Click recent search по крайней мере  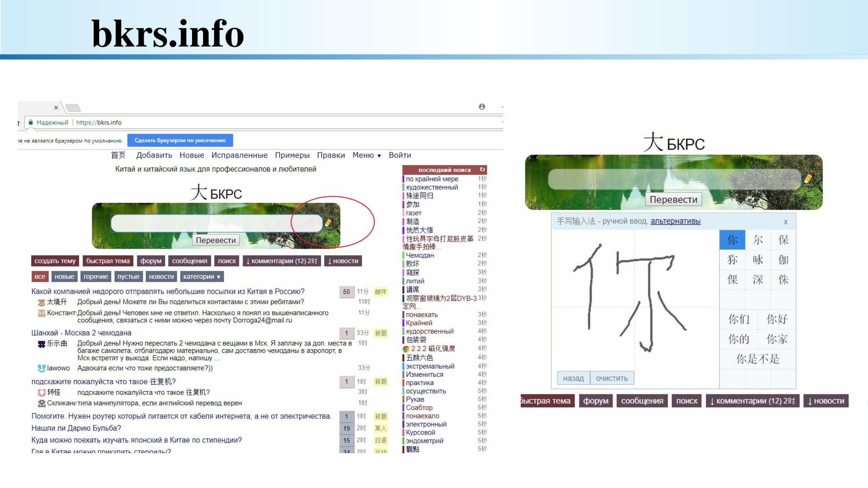(x=432, y=179)
